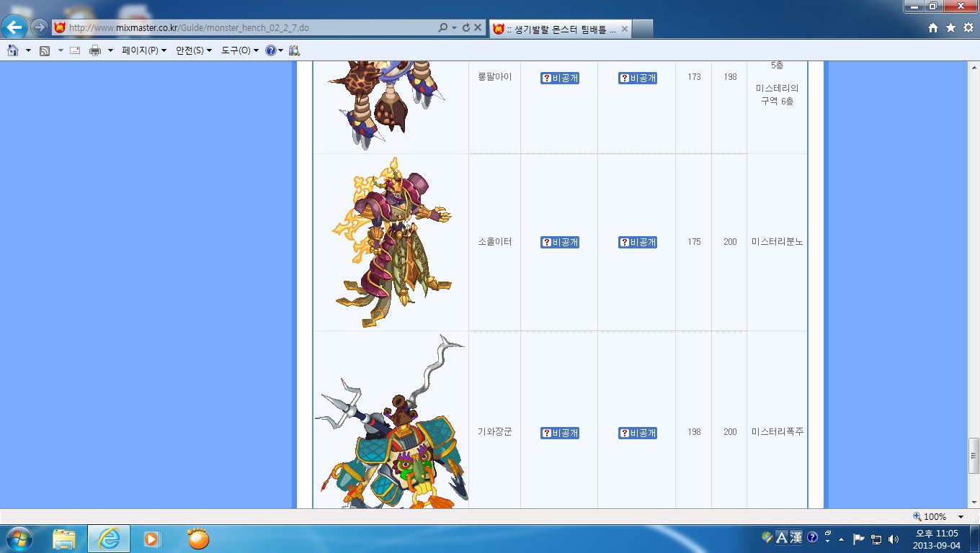Image resolution: width=980 pixels, height=553 pixels.
Task: Open browser settings gear icon
Action: (968, 28)
